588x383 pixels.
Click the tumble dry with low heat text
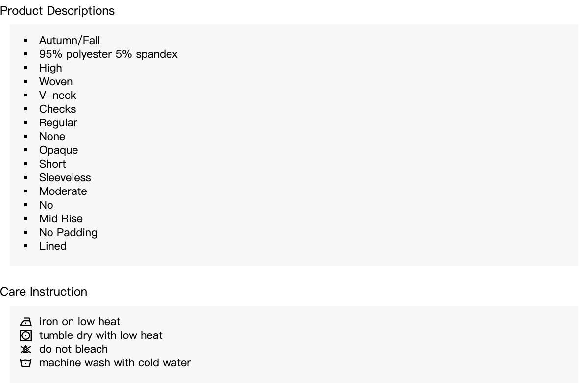[x=101, y=335]
